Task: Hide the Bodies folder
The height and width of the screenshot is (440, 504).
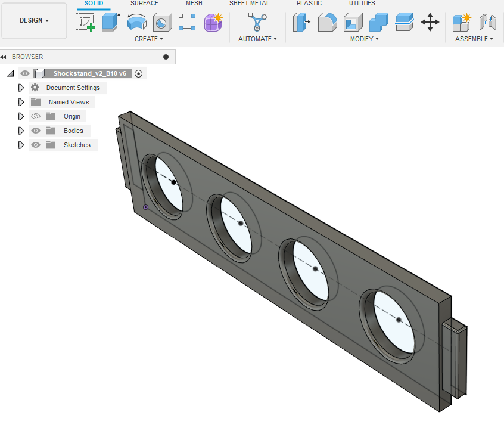Action: coord(36,131)
